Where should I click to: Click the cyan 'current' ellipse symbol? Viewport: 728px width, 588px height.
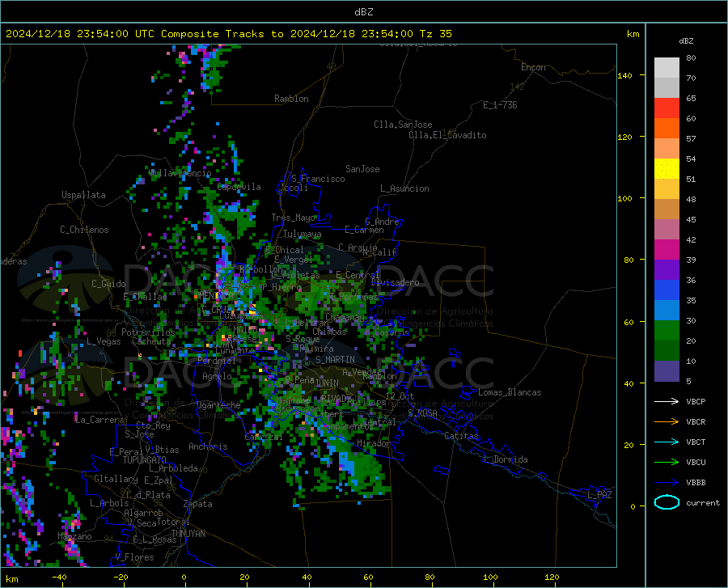(x=667, y=502)
